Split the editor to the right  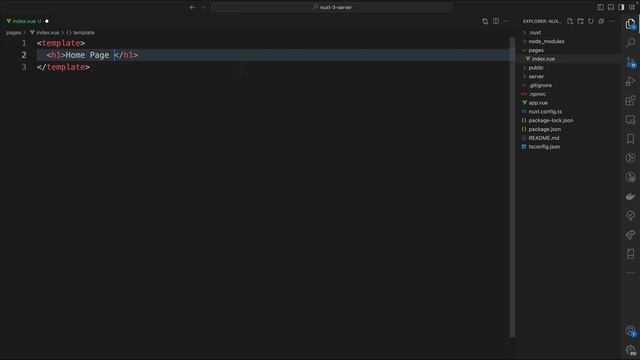click(496, 21)
